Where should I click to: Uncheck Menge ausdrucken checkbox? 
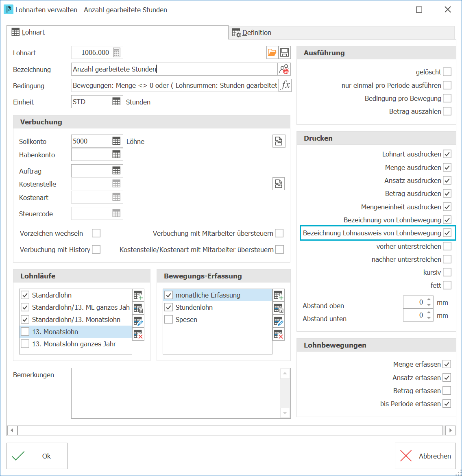tap(447, 167)
